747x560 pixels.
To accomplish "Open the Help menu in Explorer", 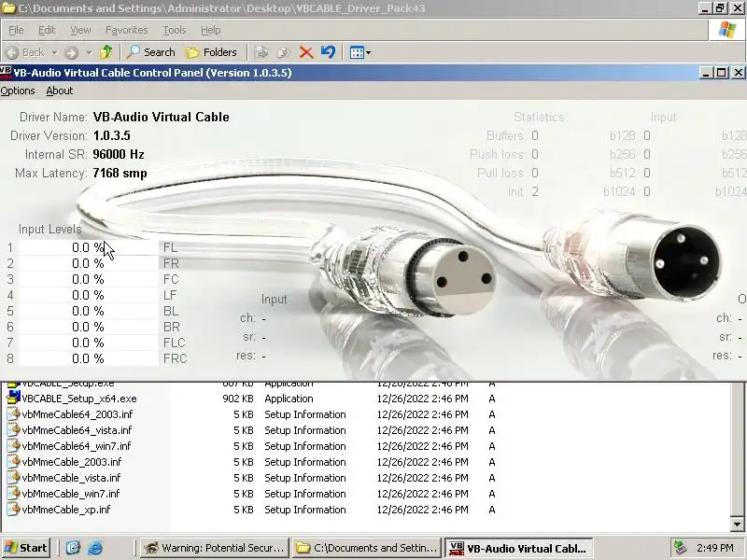I will 211,30.
